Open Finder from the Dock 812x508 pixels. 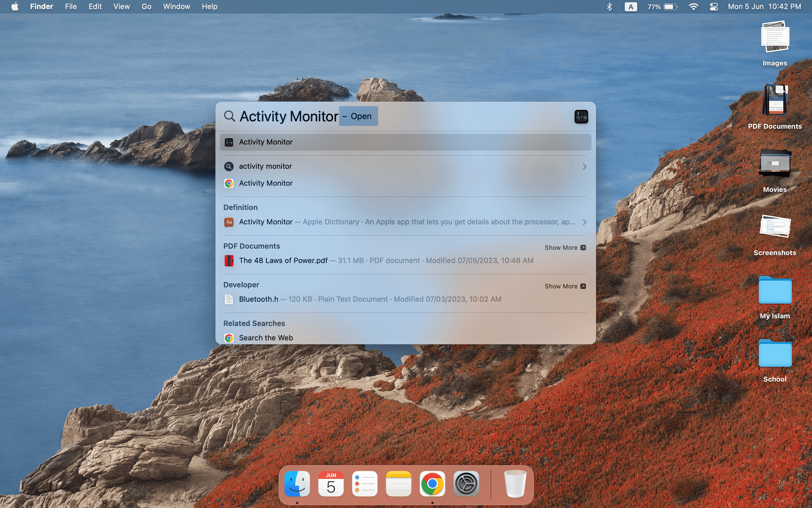click(297, 484)
